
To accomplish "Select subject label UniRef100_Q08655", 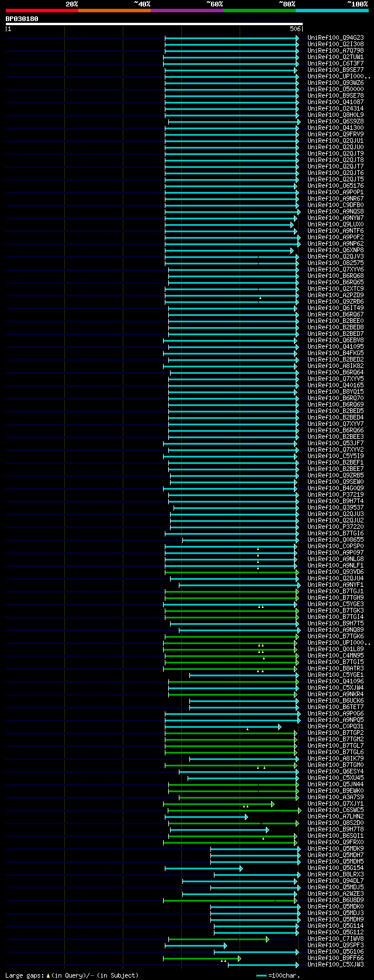I will click(x=335, y=540).
